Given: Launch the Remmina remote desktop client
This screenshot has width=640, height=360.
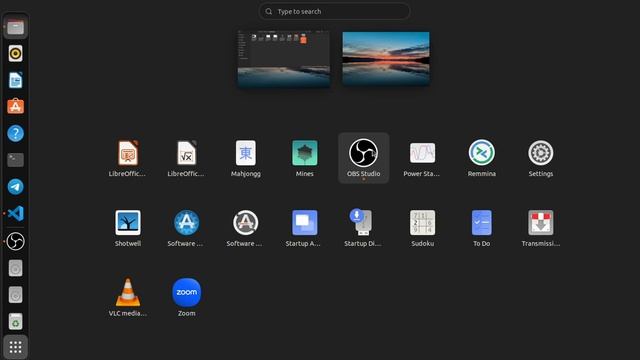Looking at the screenshot, I should [482, 158].
